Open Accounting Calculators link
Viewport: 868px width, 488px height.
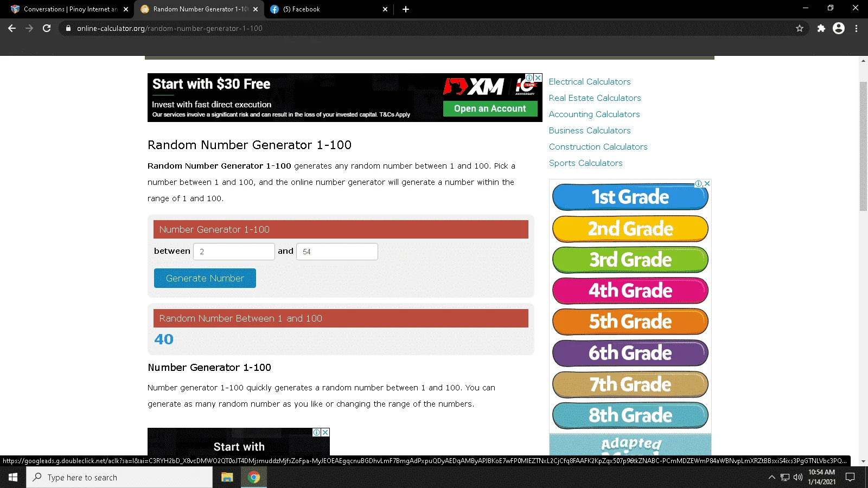coord(594,114)
